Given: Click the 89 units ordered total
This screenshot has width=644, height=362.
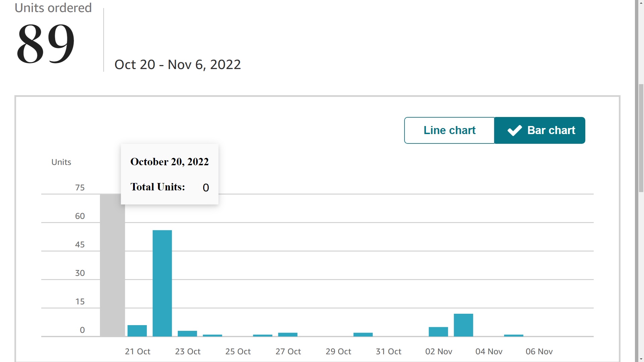Looking at the screenshot, I should coord(45,44).
